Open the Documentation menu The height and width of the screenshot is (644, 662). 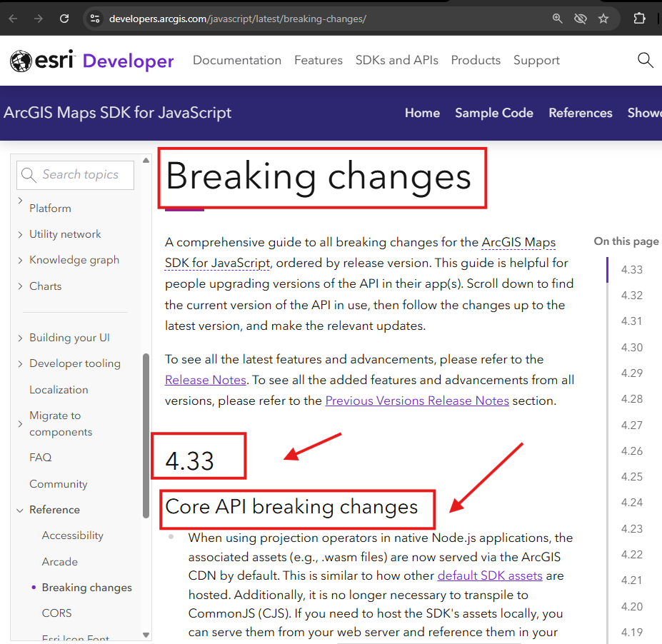(237, 61)
